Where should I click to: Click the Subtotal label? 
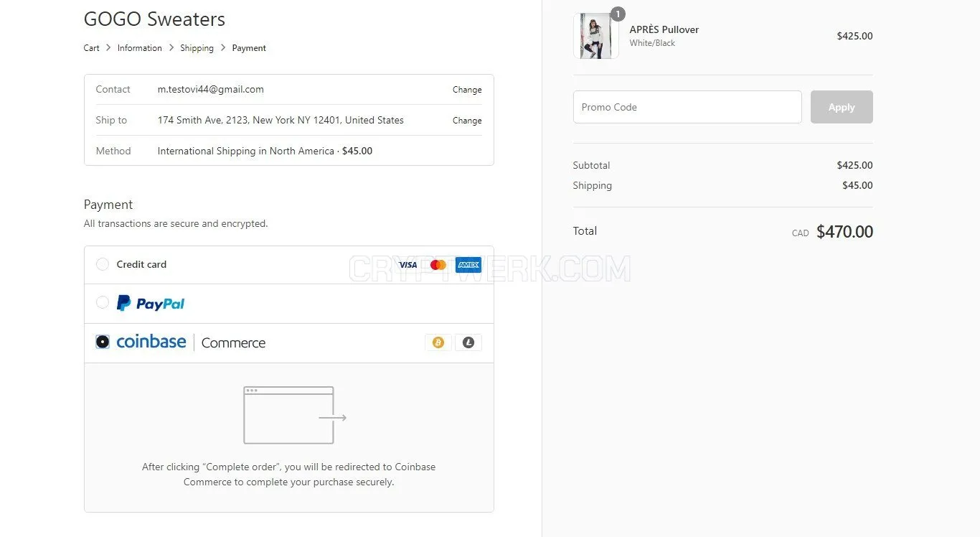[591, 165]
